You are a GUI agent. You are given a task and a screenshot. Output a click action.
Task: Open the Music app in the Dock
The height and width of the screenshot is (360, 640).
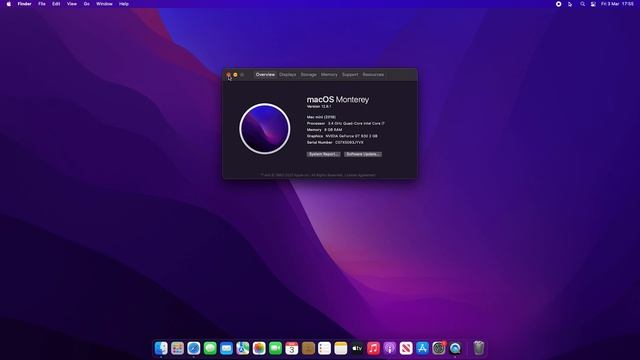pyautogui.click(x=373, y=348)
